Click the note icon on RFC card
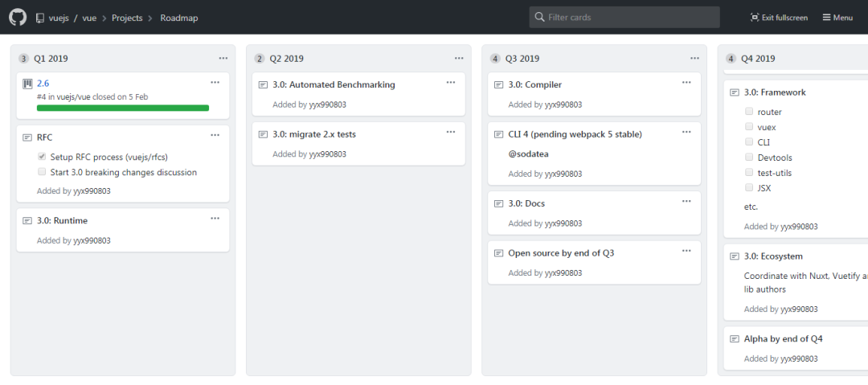This screenshot has width=868, height=385. (27, 137)
